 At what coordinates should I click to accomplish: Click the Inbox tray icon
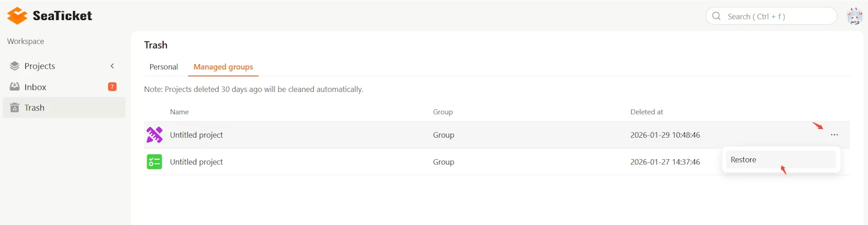click(x=15, y=87)
